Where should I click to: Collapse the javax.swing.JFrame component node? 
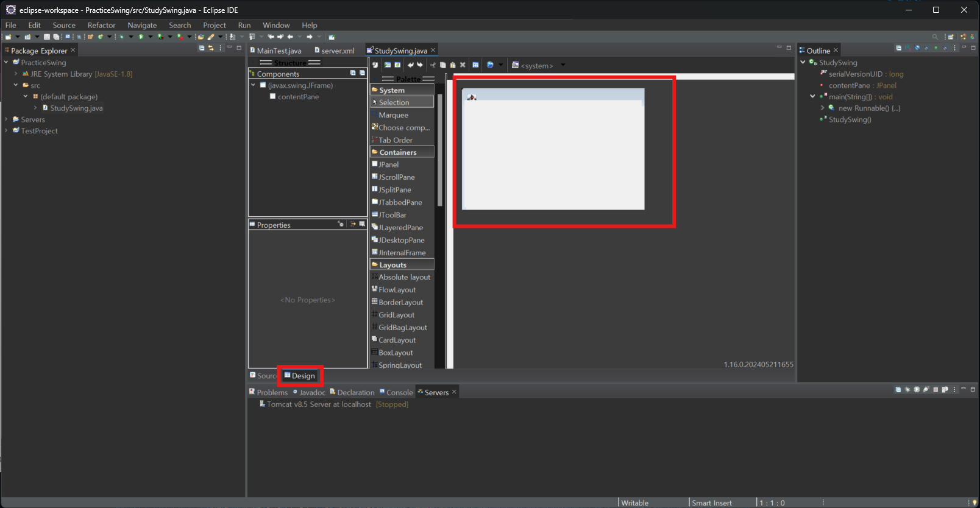[x=253, y=85]
